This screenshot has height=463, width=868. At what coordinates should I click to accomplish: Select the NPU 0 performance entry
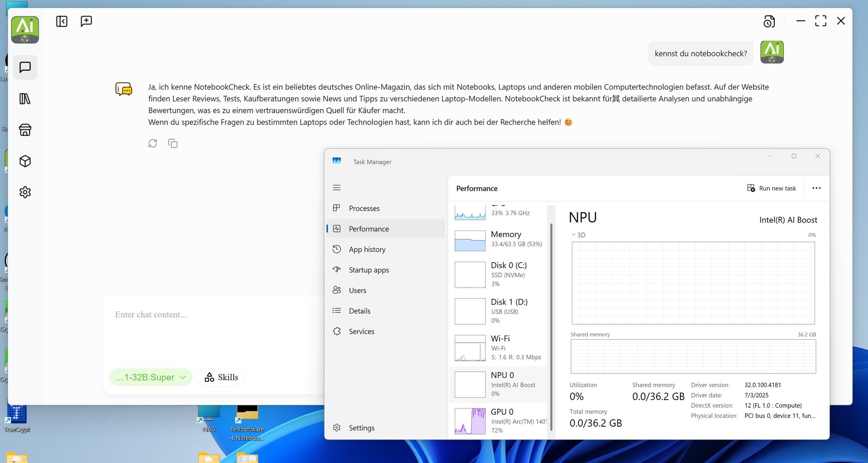point(499,384)
